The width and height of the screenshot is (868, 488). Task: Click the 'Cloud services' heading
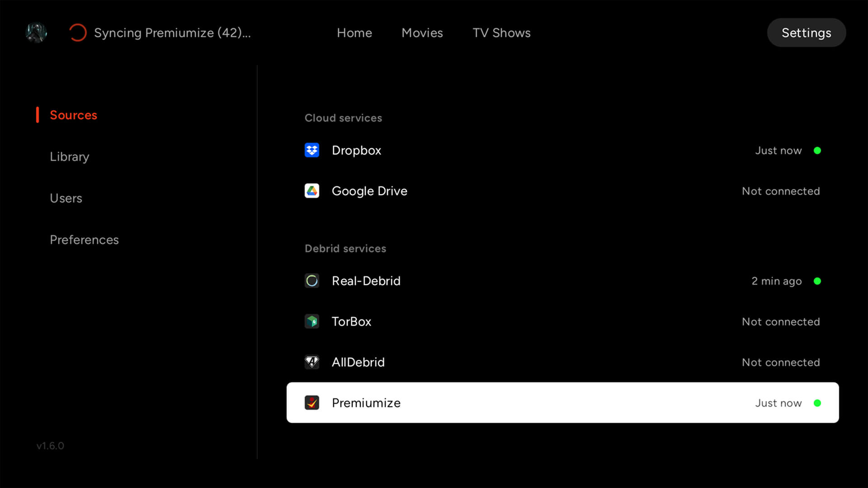pos(343,118)
